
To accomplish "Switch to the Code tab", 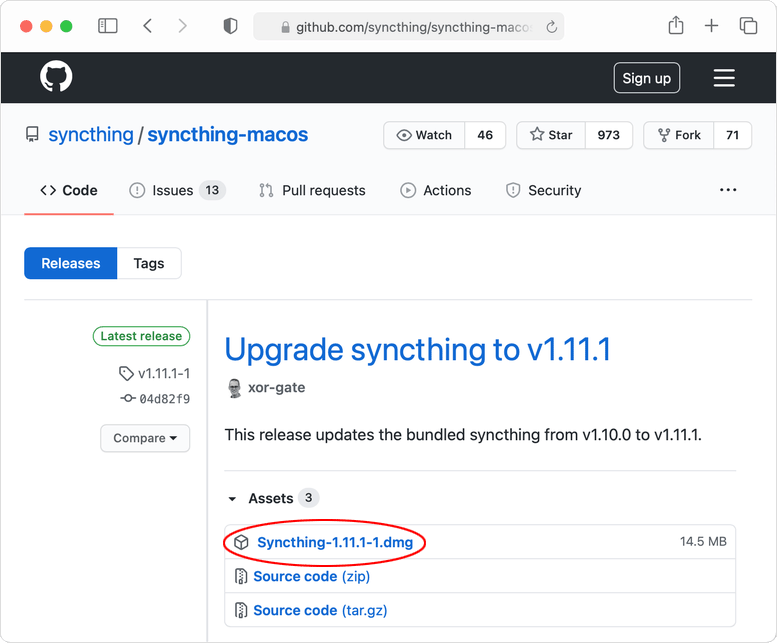I will click(x=69, y=190).
